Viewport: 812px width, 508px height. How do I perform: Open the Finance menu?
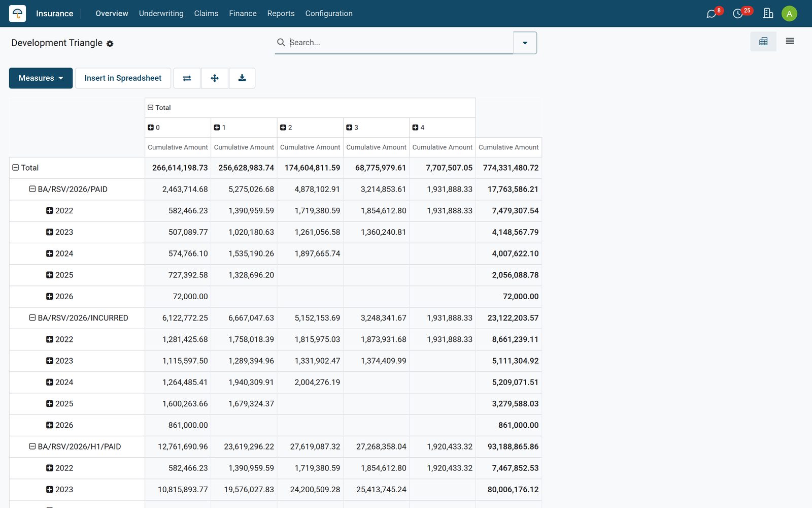tap(243, 14)
